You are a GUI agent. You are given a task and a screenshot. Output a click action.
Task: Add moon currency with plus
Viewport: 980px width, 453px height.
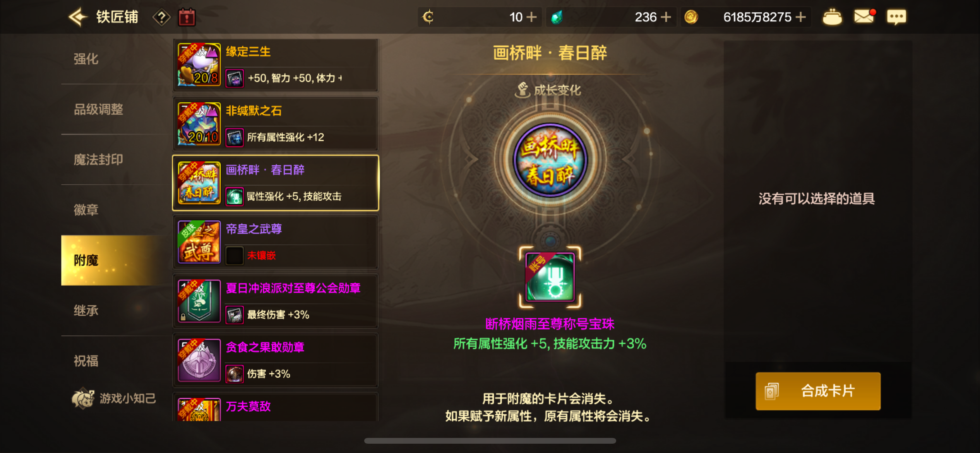532,17
